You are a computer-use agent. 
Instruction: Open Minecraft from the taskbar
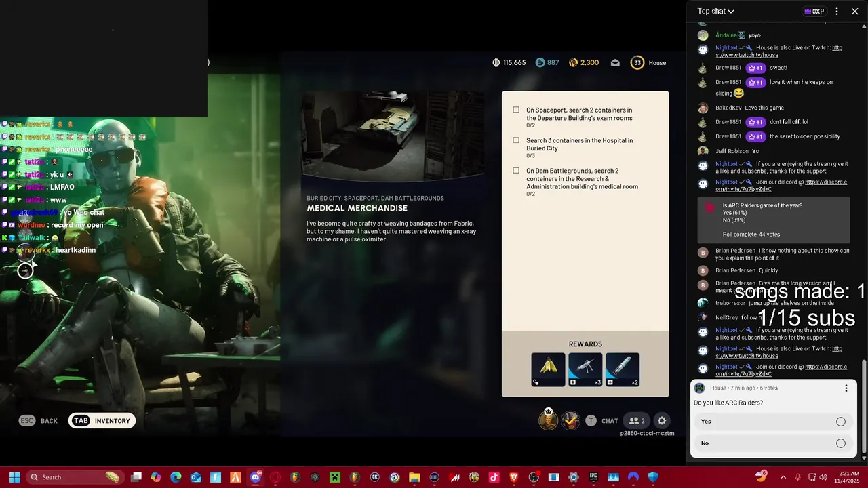[x=334, y=477]
